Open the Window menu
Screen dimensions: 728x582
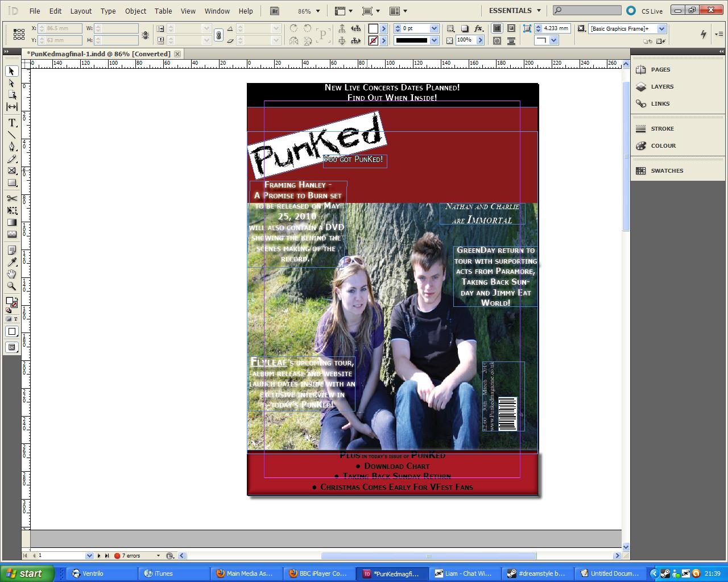217,11
